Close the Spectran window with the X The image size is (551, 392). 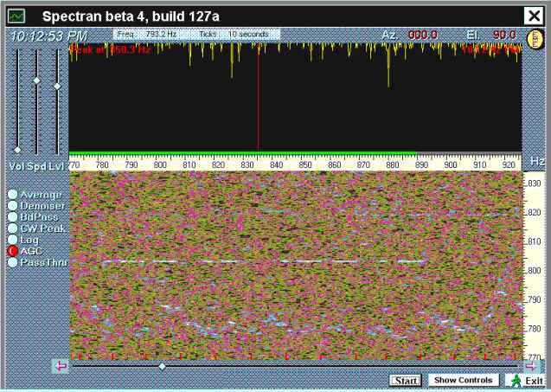click(x=534, y=16)
